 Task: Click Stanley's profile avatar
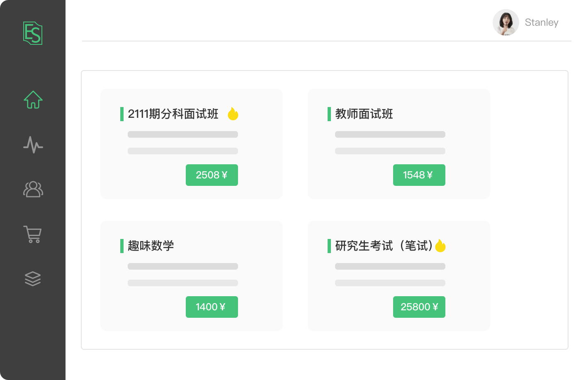click(506, 22)
